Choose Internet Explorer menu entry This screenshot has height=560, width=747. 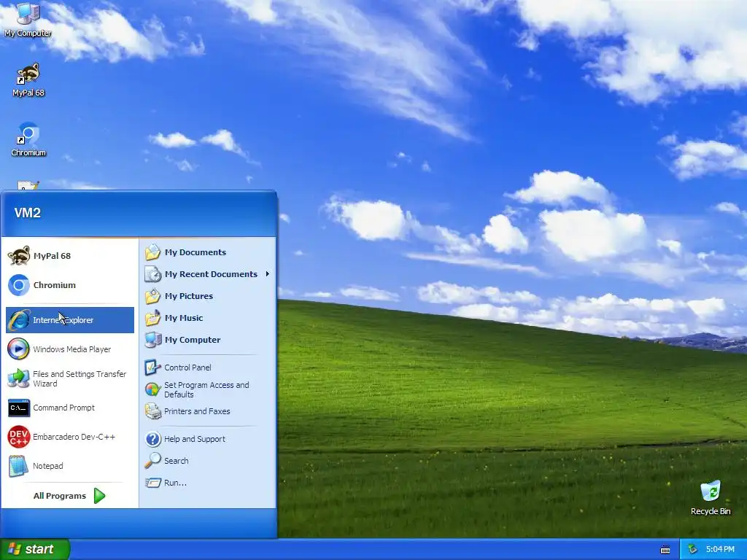coord(70,320)
